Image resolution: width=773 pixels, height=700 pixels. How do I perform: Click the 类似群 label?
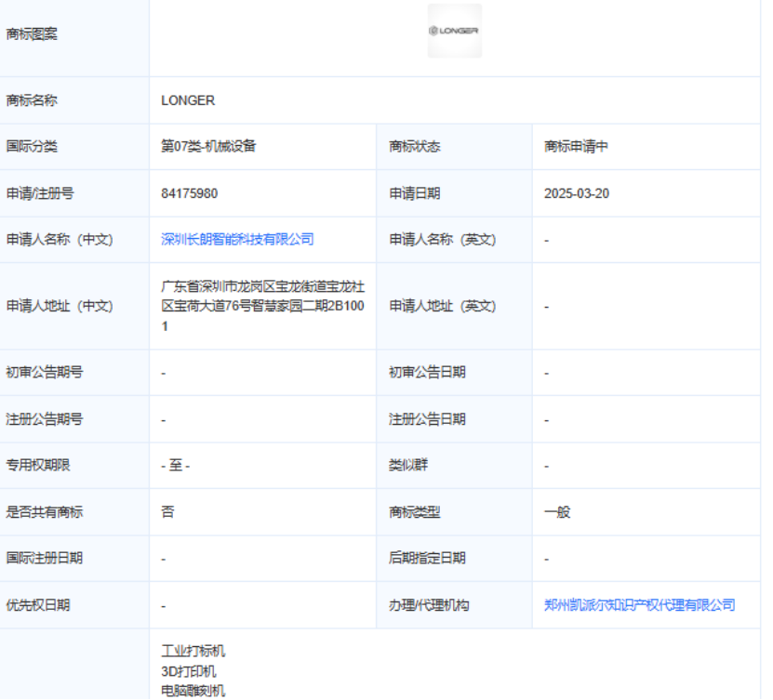[408, 465]
